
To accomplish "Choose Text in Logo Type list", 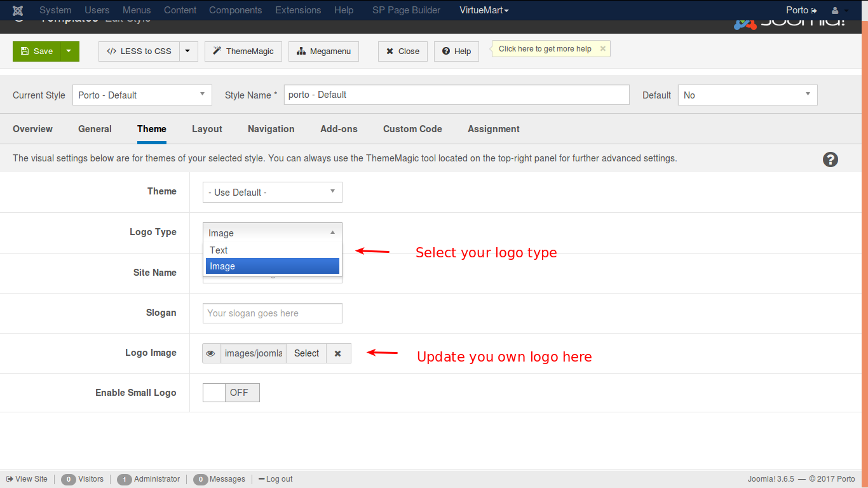I will tap(273, 250).
